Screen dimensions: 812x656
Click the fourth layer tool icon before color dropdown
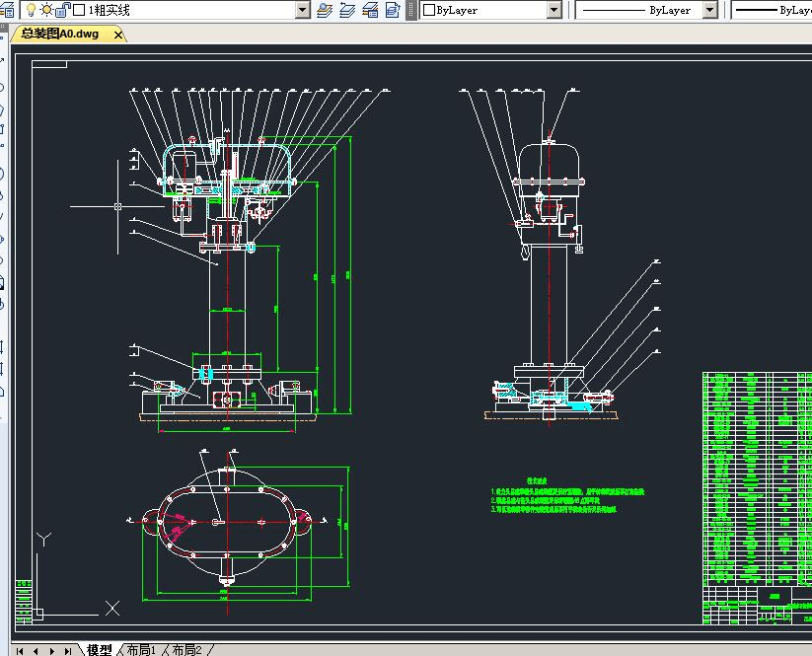392,10
